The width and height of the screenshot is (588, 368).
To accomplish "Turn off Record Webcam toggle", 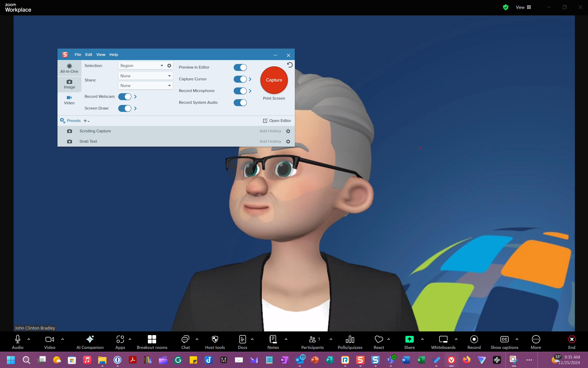I will click(124, 97).
